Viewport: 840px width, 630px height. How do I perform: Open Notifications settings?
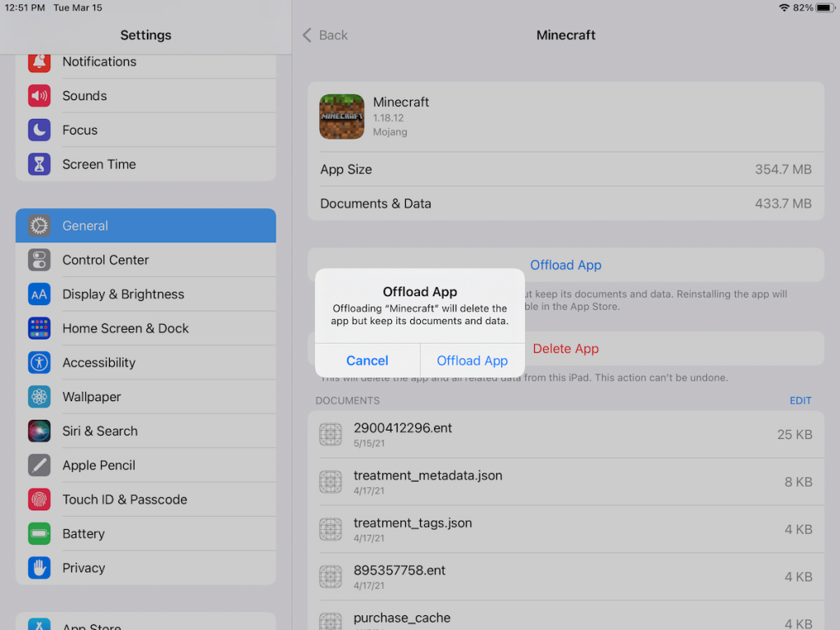tap(146, 62)
